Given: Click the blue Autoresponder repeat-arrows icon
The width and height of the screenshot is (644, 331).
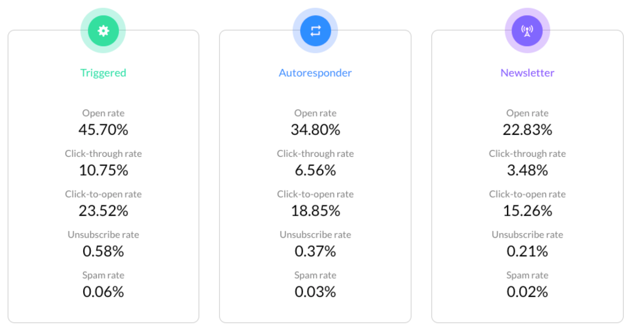Looking at the screenshot, I should pos(315,31).
